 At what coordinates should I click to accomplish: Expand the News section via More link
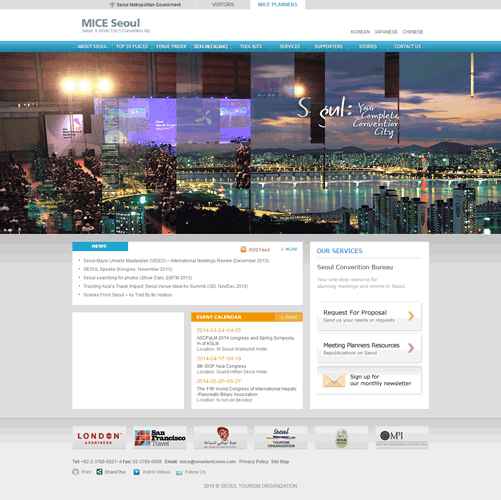pos(289,249)
